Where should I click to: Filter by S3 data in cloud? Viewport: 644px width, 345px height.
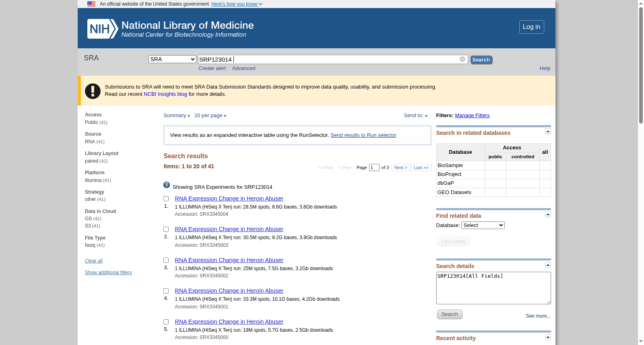(x=88, y=226)
